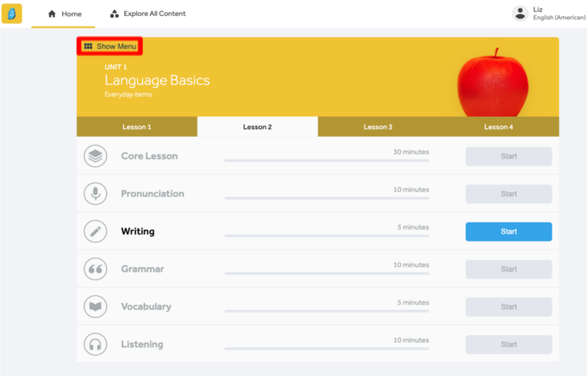Start the Listening activity

pyautogui.click(x=509, y=344)
